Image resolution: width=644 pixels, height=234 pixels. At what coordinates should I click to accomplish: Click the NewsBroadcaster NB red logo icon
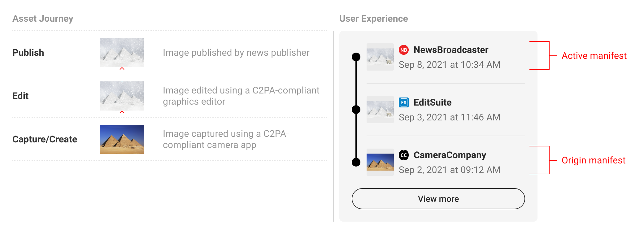(x=404, y=50)
